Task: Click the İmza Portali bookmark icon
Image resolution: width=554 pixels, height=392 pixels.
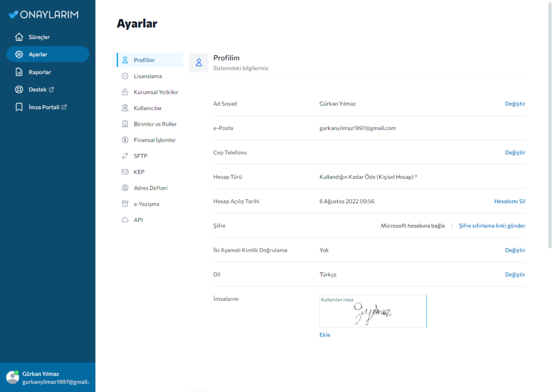Action: (19, 107)
